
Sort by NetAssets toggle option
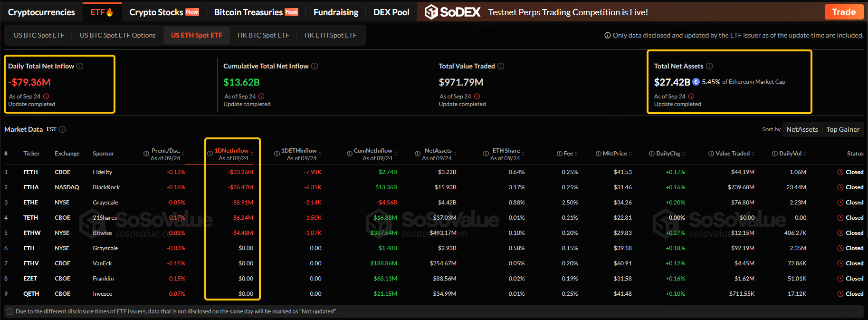802,129
